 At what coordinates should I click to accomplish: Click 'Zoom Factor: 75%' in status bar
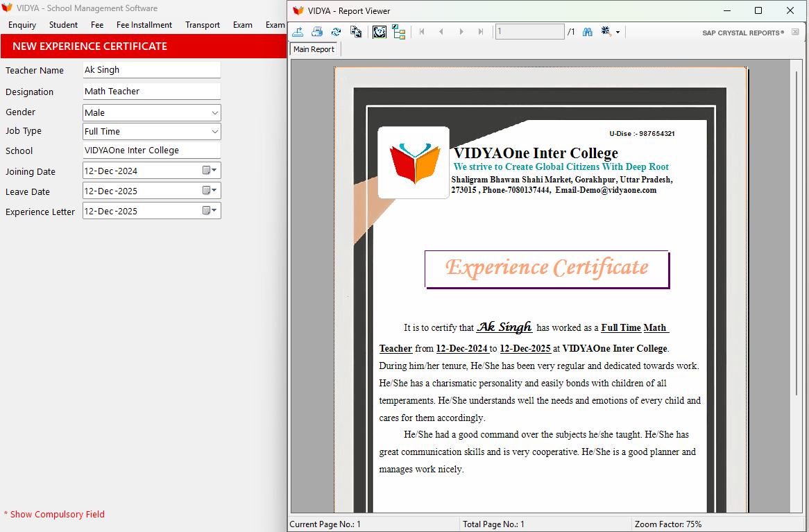tap(667, 524)
